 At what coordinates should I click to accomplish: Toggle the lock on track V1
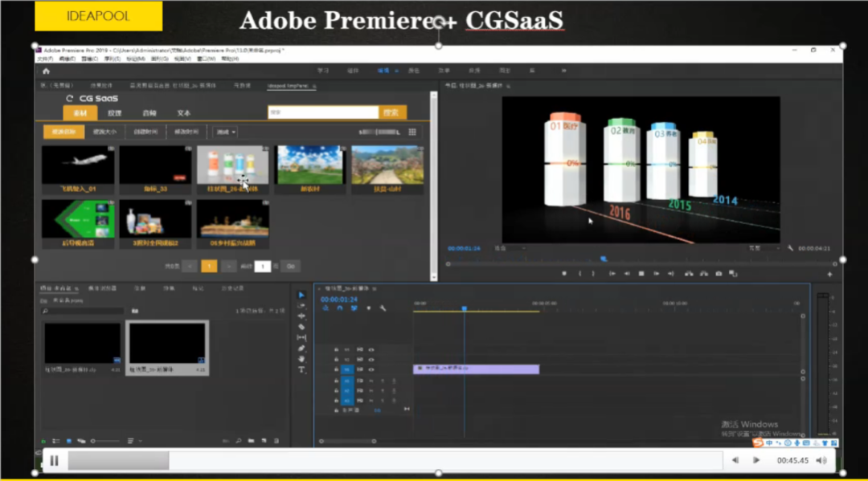click(x=336, y=369)
